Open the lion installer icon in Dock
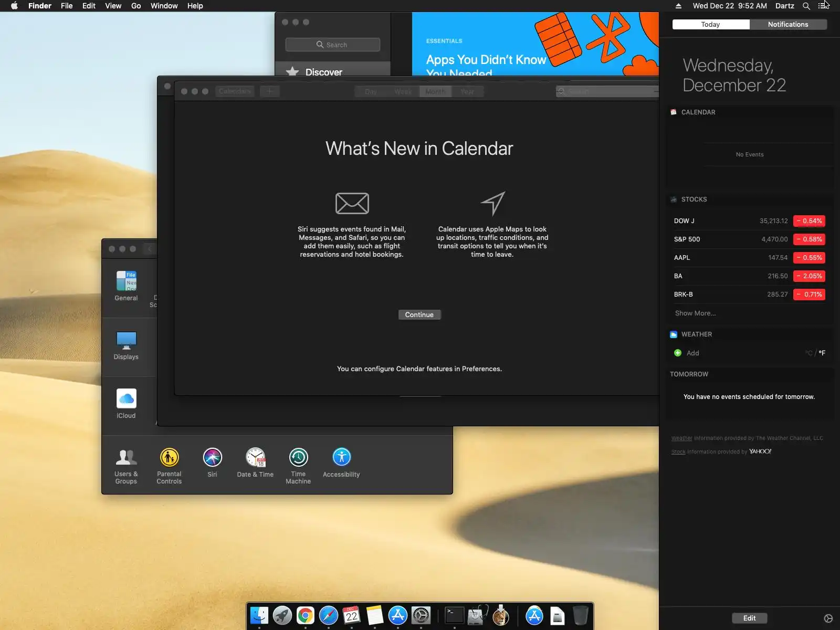 (500, 615)
